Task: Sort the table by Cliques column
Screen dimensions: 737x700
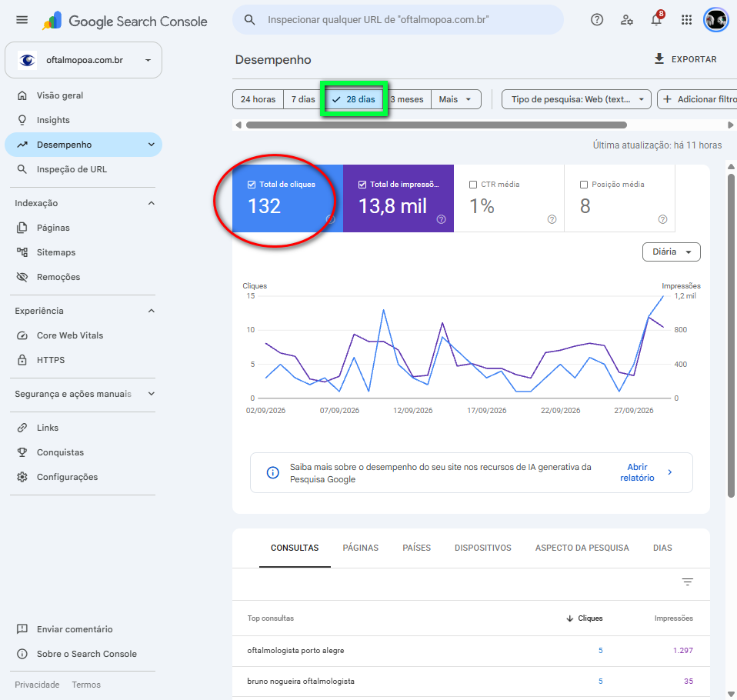Action: (x=584, y=618)
